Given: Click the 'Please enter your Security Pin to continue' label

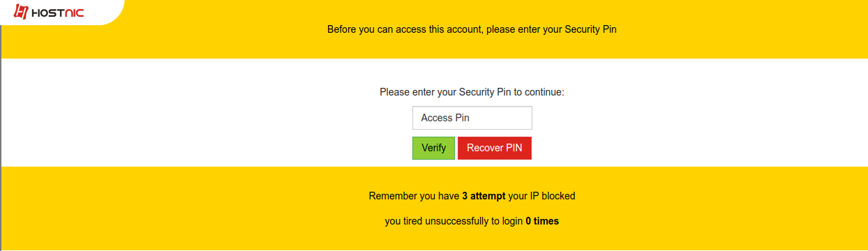Looking at the screenshot, I should (472, 92).
